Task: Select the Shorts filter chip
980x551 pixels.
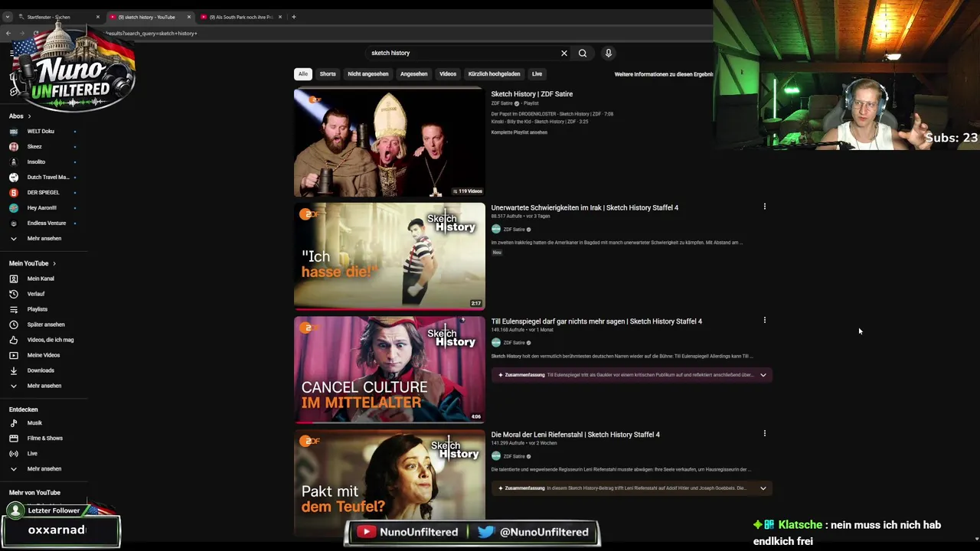Action: [328, 74]
